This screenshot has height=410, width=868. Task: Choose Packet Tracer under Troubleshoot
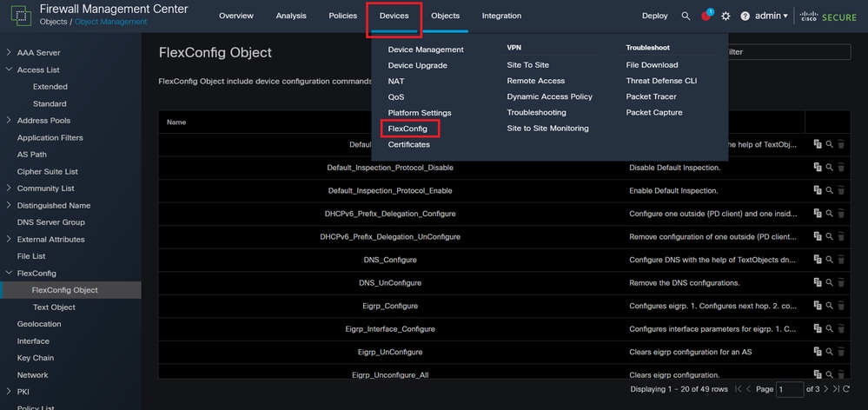coord(651,96)
